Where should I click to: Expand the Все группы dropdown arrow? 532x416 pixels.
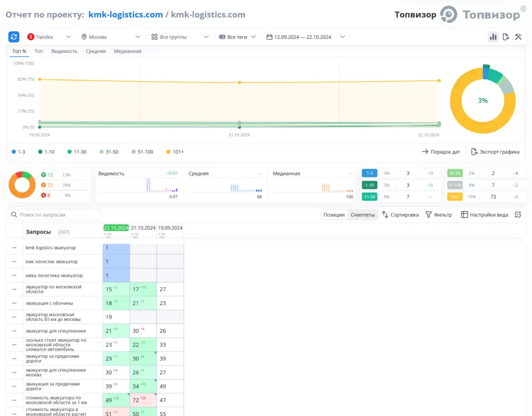pos(206,37)
